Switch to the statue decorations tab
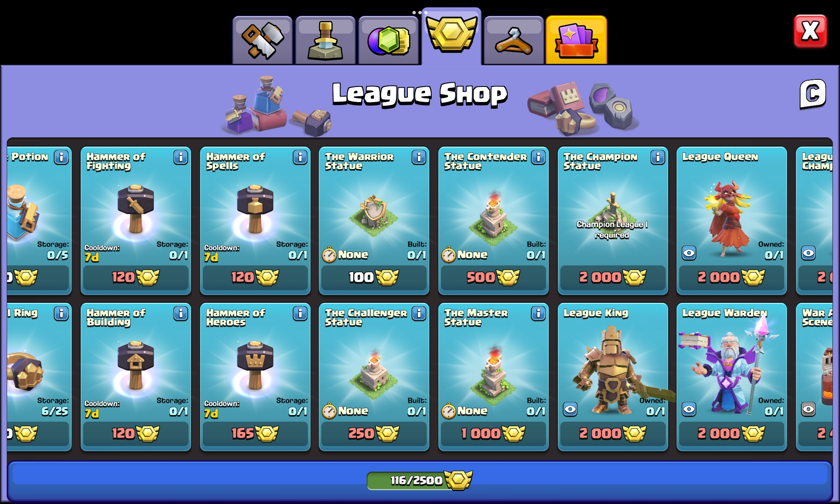The width and height of the screenshot is (840, 504). (325, 40)
